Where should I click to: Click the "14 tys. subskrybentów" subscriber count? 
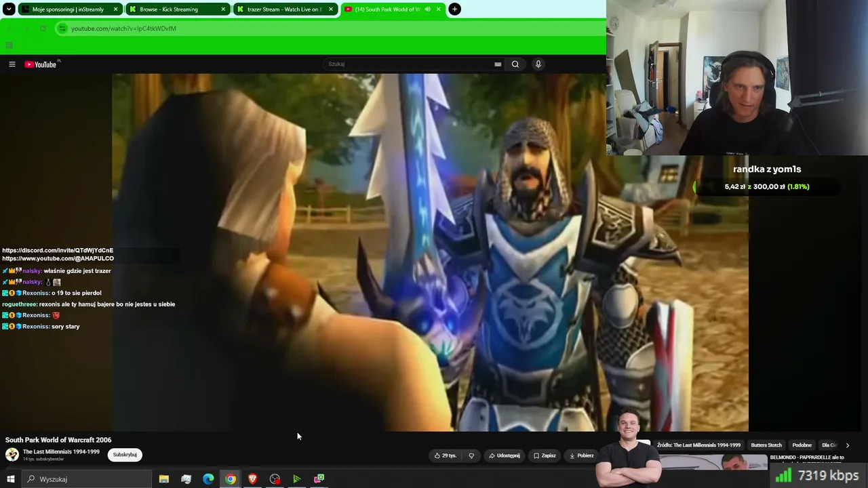(x=43, y=460)
